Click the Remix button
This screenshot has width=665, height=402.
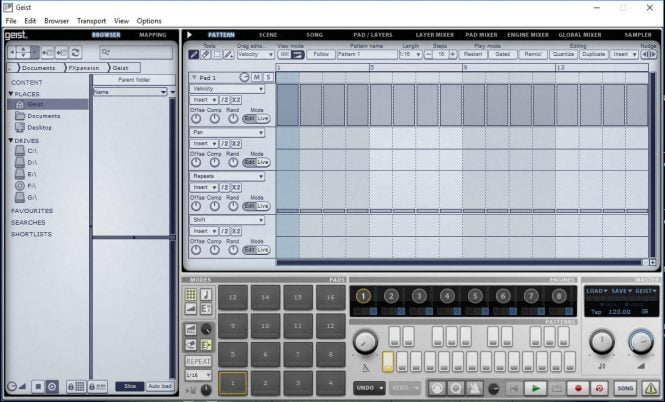533,54
